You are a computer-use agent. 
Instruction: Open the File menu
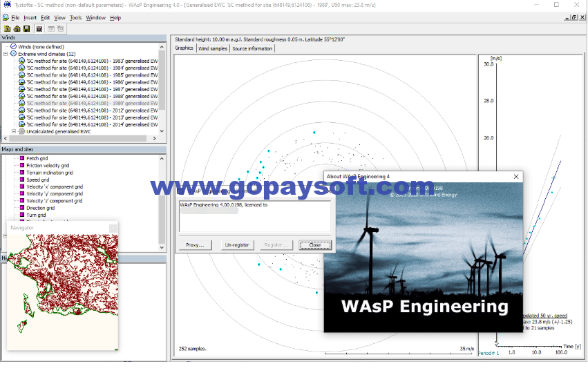point(15,18)
